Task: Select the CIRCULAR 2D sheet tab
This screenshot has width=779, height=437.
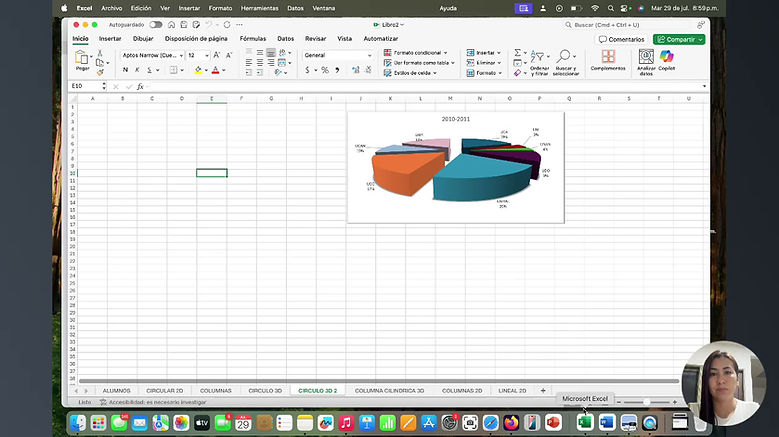Action: [x=165, y=391]
